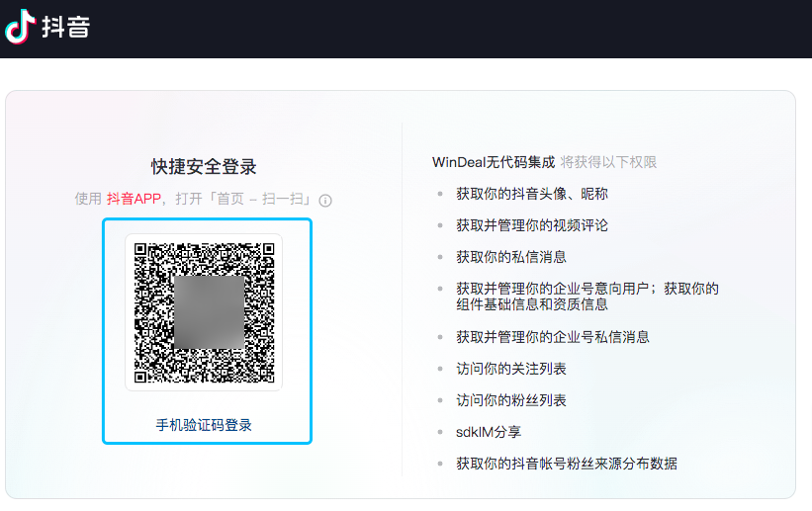Viewport: 812px width, 511px height.
Task: Select permission 获取并管理你的企业号私信消息
Action: tap(553, 337)
